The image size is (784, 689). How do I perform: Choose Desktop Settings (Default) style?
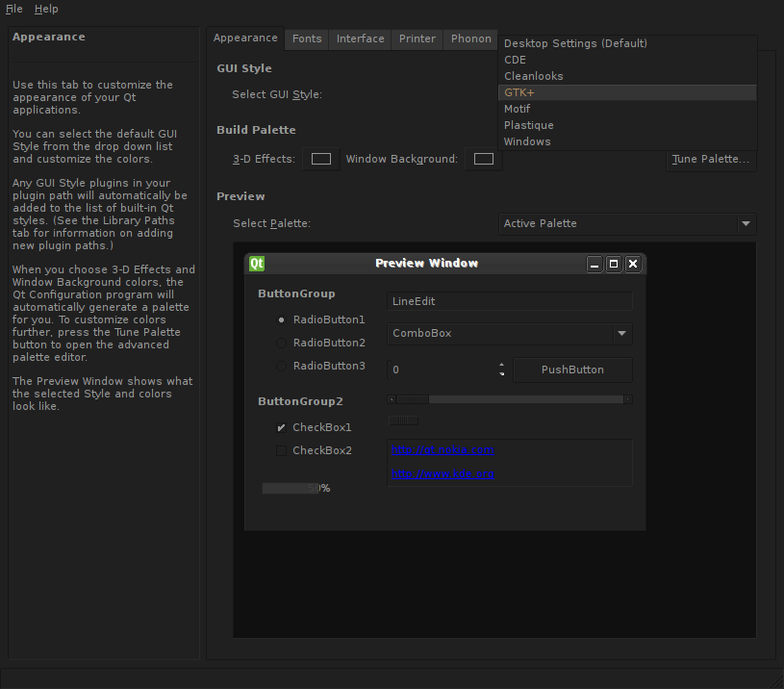627,43
